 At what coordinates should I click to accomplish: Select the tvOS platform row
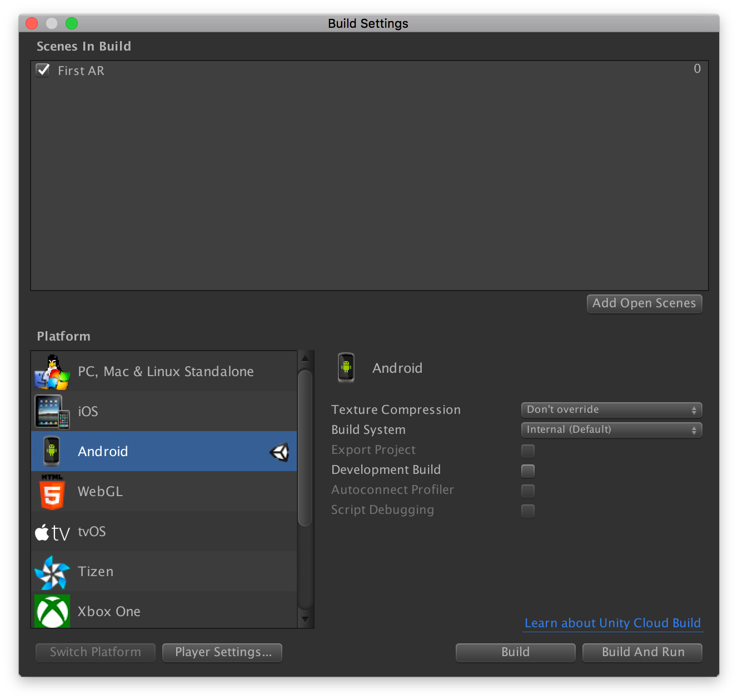point(164,532)
